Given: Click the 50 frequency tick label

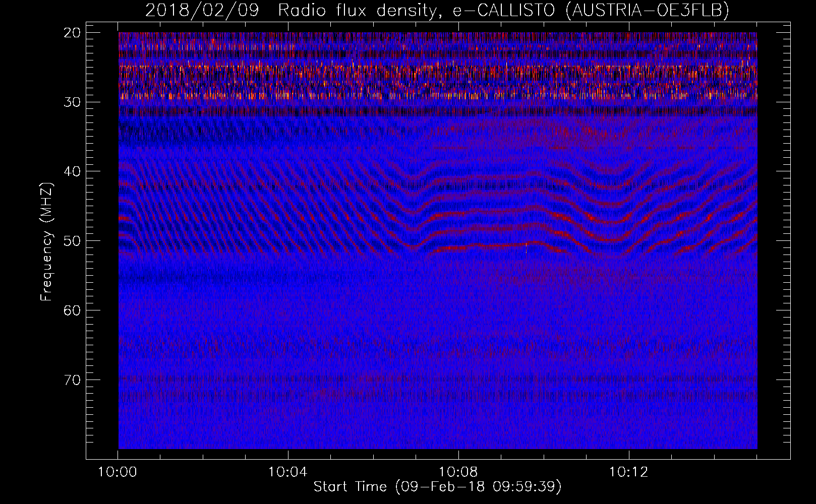Looking at the screenshot, I should tap(73, 241).
